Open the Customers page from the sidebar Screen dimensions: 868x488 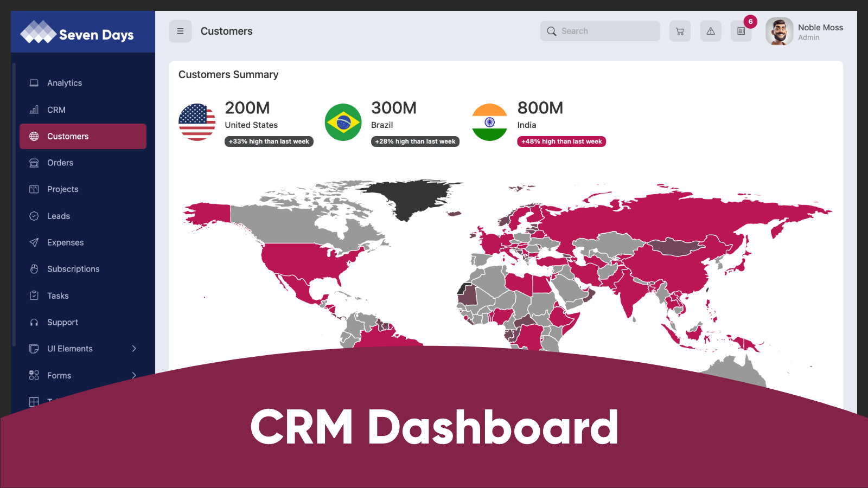tap(67, 136)
